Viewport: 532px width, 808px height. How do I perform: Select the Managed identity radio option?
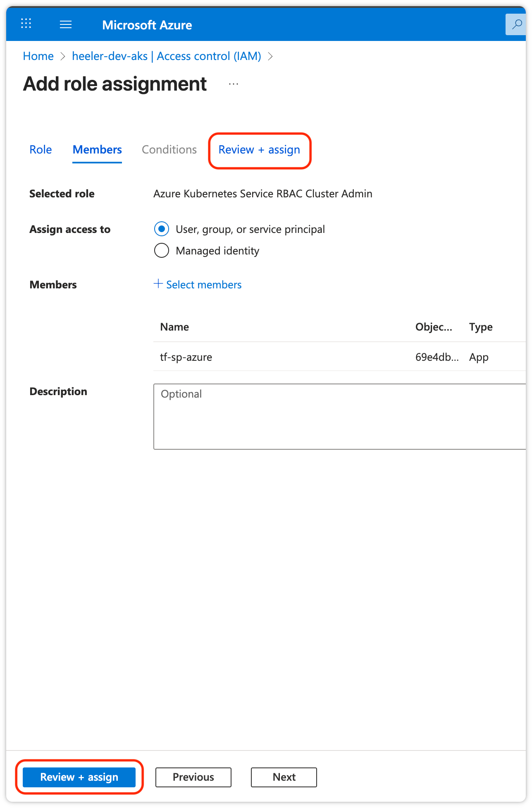click(162, 250)
